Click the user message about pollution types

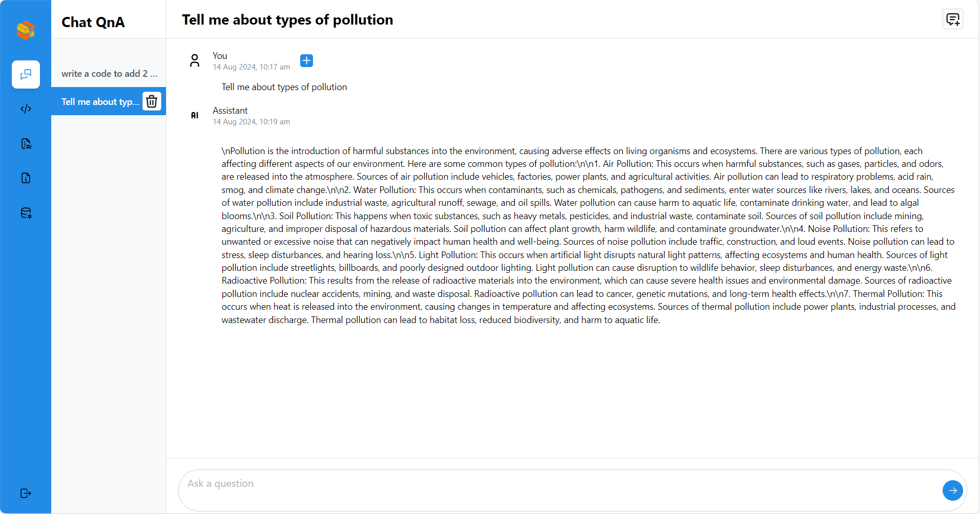point(284,87)
